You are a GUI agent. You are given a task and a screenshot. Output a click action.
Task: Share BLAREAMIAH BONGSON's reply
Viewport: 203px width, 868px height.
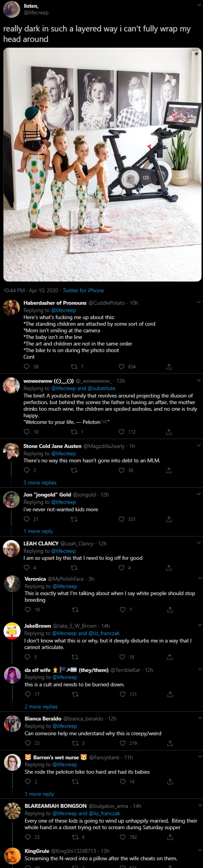tap(170, 837)
